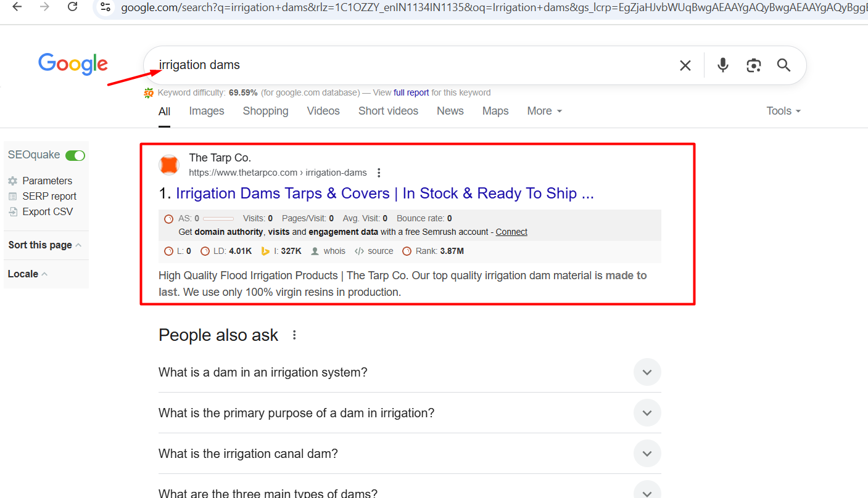This screenshot has width=868, height=498.
Task: Disable the SEOquake toggle switch
Action: pyautogui.click(x=75, y=155)
